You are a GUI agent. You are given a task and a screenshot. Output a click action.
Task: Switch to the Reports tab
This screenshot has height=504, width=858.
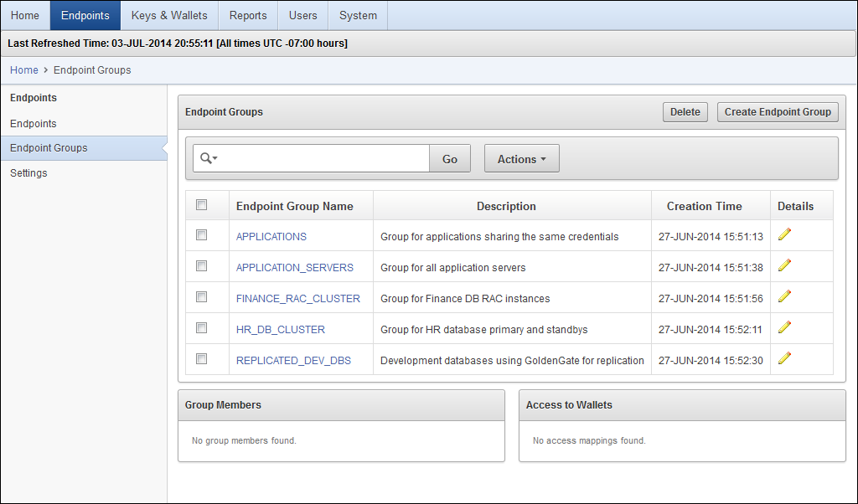click(x=248, y=15)
